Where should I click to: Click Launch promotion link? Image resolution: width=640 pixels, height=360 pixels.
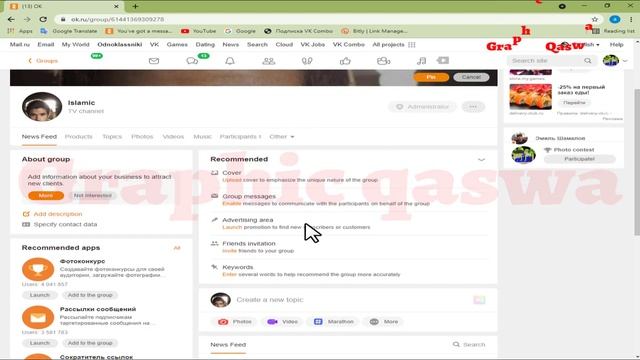click(232, 227)
